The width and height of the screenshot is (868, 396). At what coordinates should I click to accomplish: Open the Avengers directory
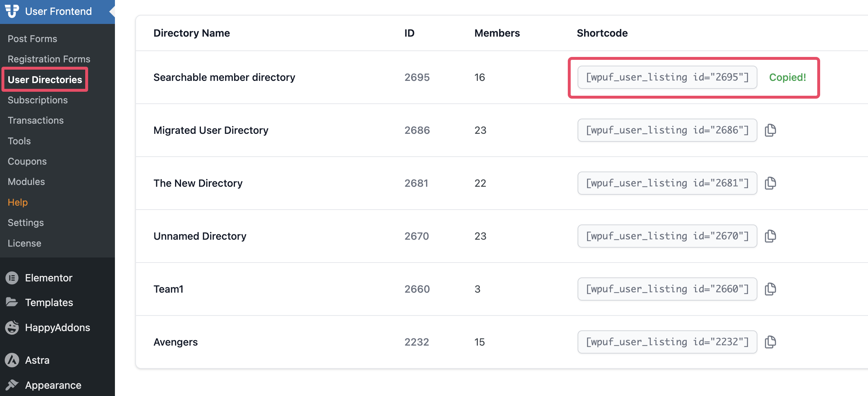tap(175, 342)
